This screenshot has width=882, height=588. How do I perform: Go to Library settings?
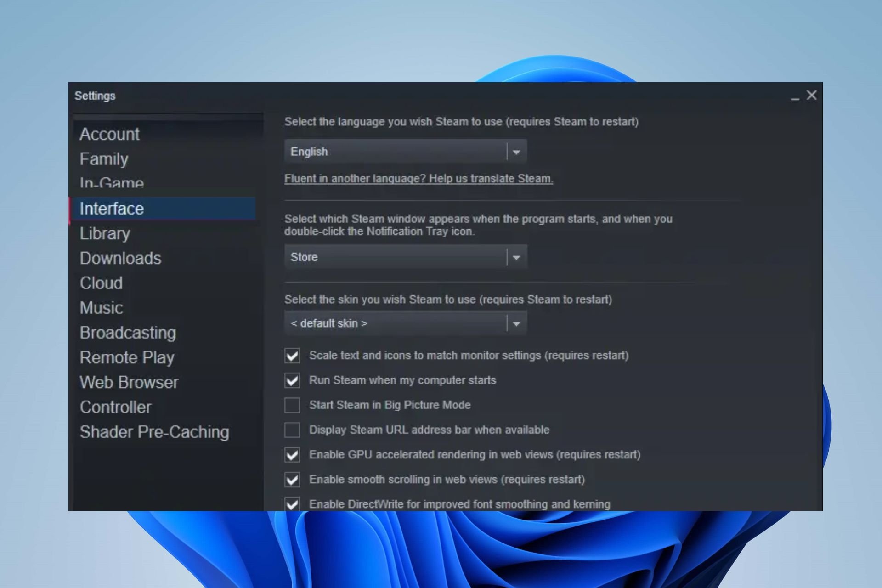pos(105,233)
